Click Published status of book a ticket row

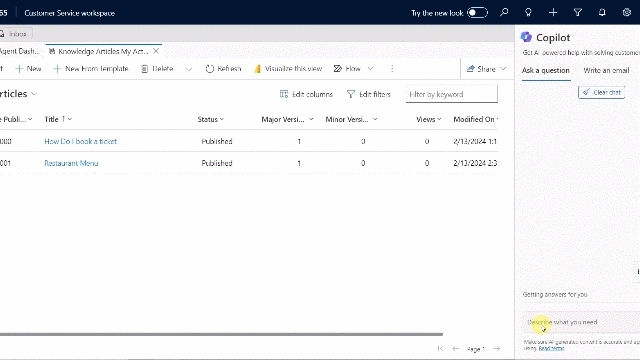point(217,141)
